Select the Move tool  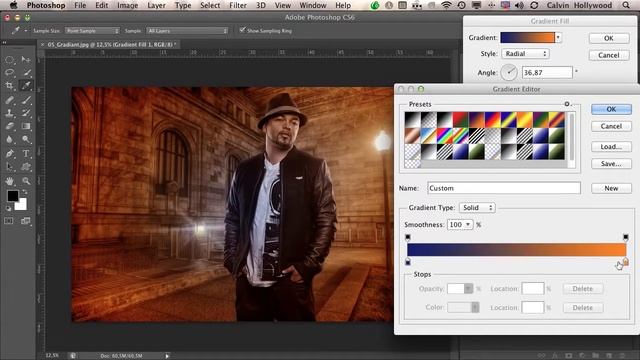click(x=26, y=60)
